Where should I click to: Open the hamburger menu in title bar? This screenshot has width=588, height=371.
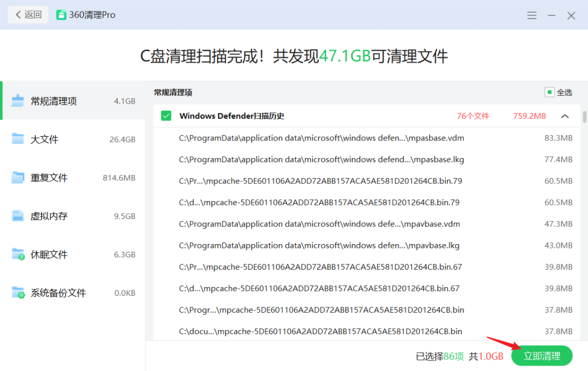pyautogui.click(x=532, y=15)
